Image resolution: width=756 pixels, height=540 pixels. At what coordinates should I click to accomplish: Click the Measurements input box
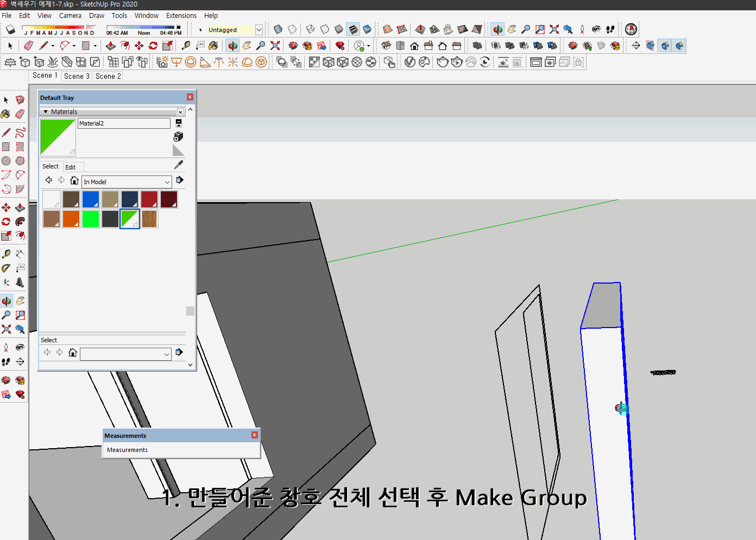pos(181,450)
